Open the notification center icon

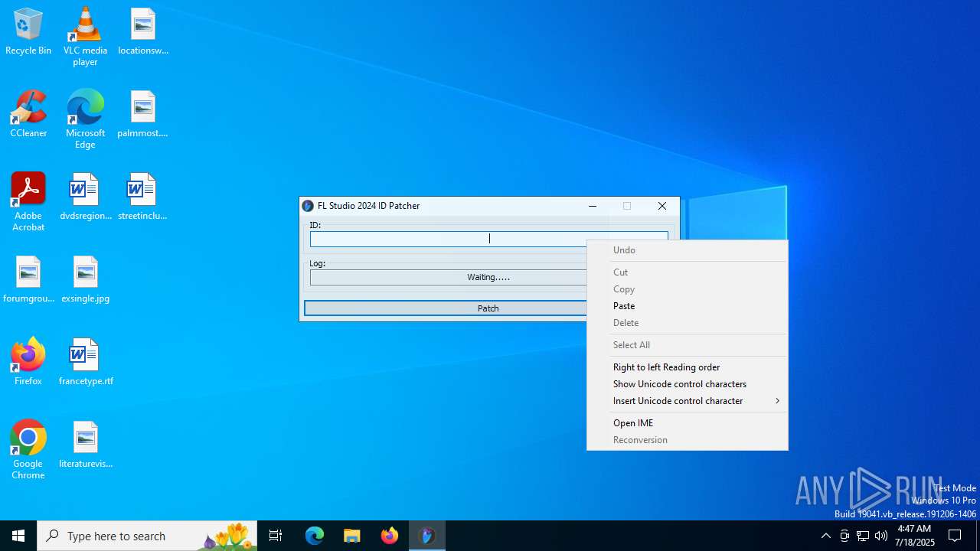tap(955, 536)
